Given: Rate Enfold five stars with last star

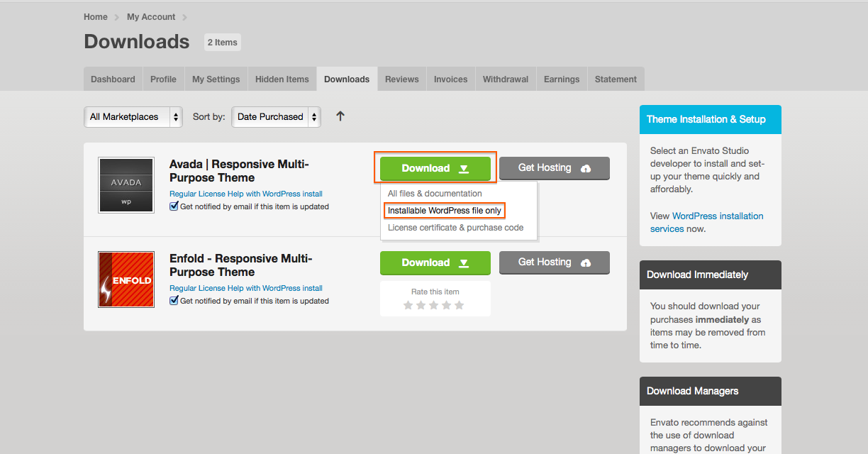Looking at the screenshot, I should [x=459, y=305].
